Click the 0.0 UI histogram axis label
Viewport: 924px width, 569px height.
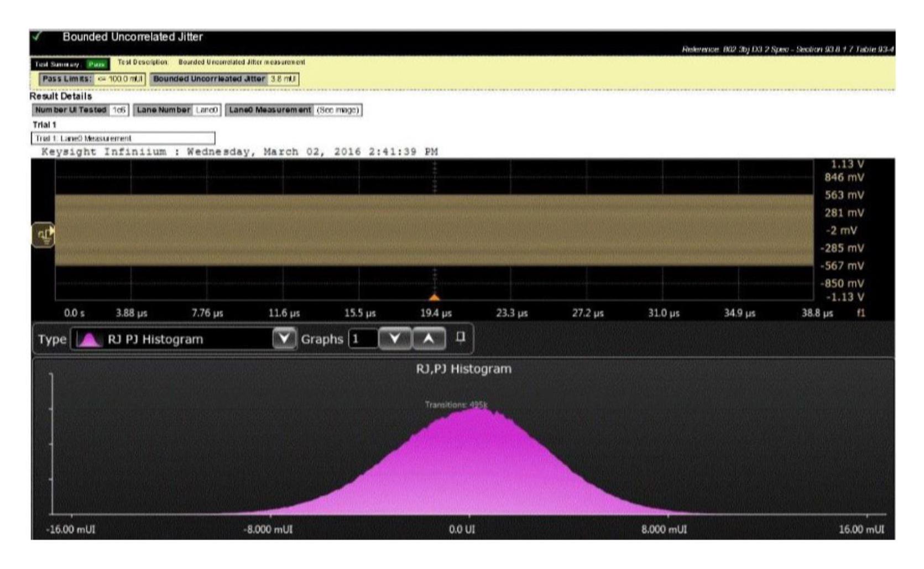[x=462, y=529]
